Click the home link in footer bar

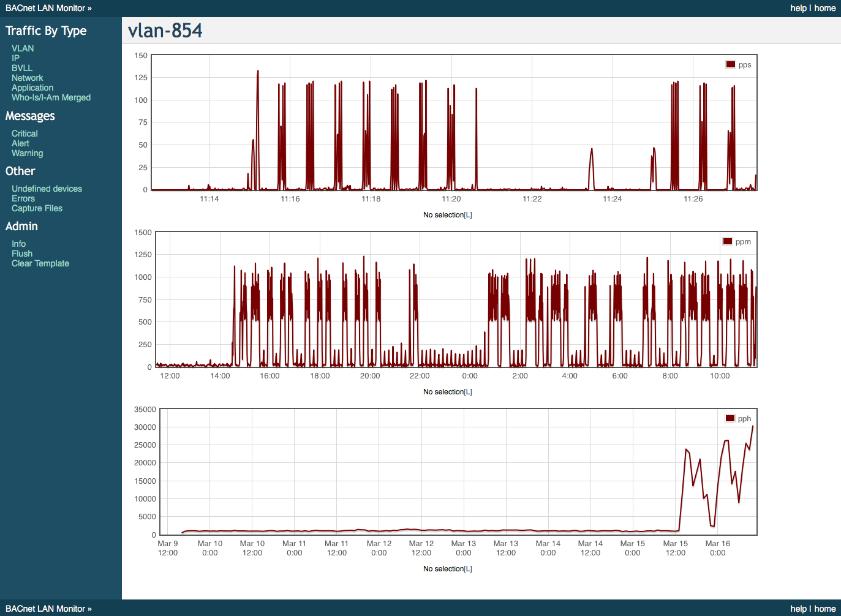(825, 609)
